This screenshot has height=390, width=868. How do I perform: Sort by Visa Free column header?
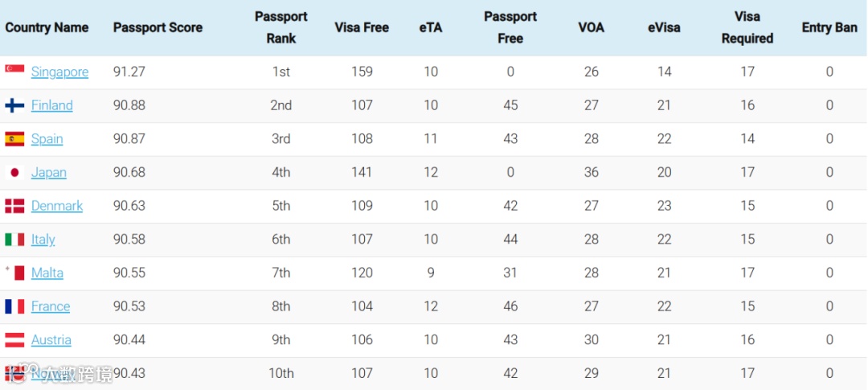coord(362,27)
